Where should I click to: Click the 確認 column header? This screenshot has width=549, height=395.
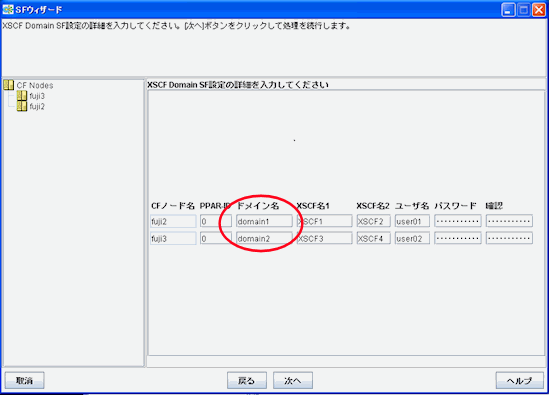(x=494, y=206)
